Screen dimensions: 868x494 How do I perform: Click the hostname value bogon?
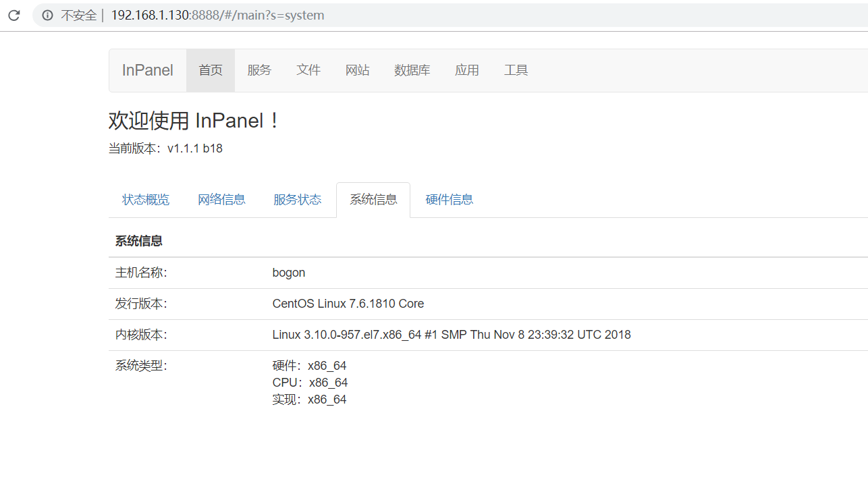coord(289,273)
